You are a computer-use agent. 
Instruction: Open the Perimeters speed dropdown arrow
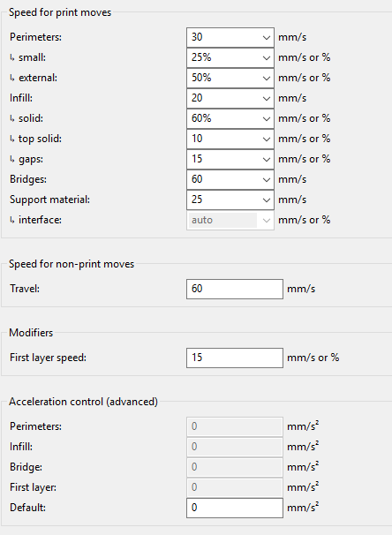pos(267,38)
